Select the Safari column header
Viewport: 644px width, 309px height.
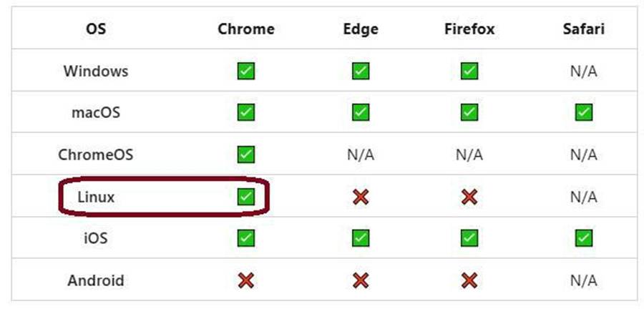(x=583, y=29)
